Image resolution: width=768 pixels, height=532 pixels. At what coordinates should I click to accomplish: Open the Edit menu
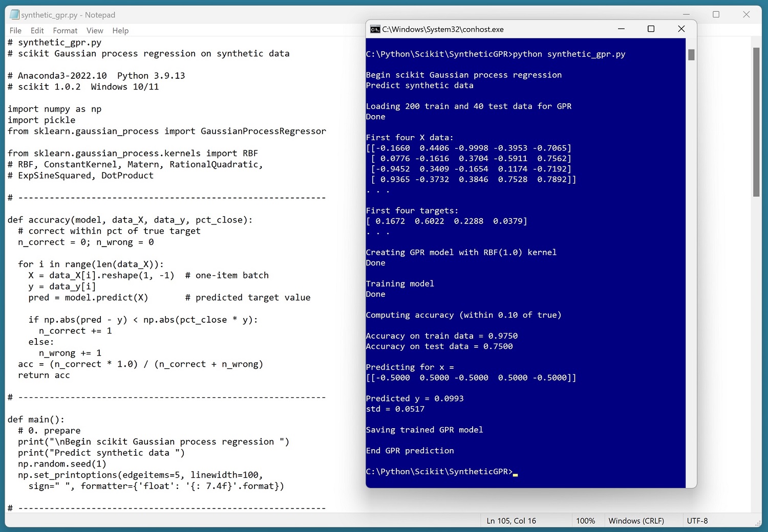click(37, 31)
